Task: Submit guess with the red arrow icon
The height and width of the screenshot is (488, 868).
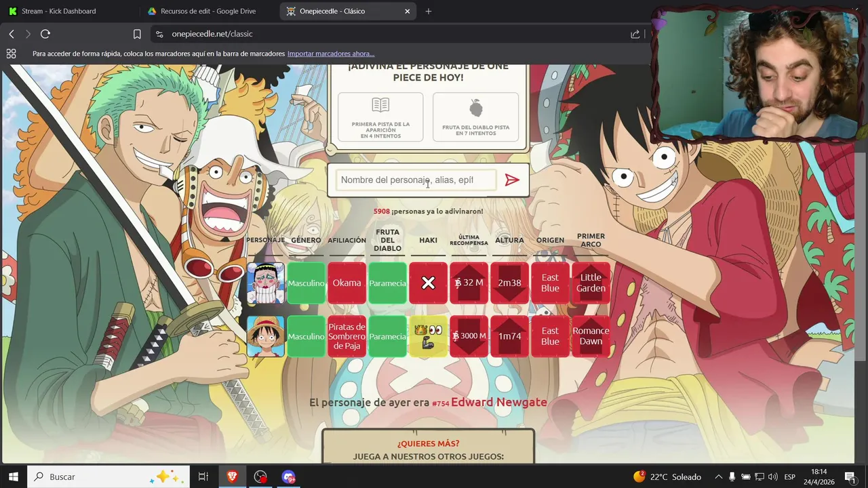Action: click(x=512, y=180)
